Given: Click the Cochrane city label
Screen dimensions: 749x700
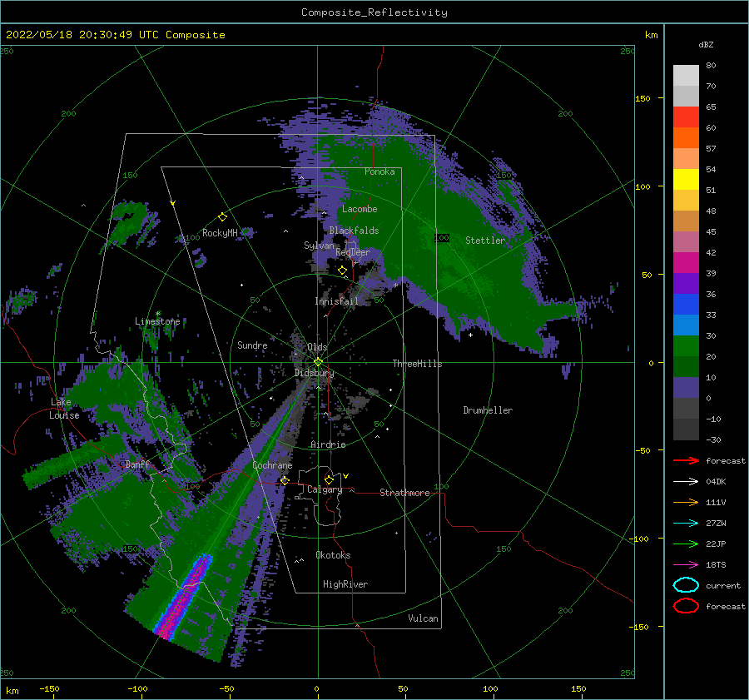Looking at the screenshot, I should coord(272,465).
